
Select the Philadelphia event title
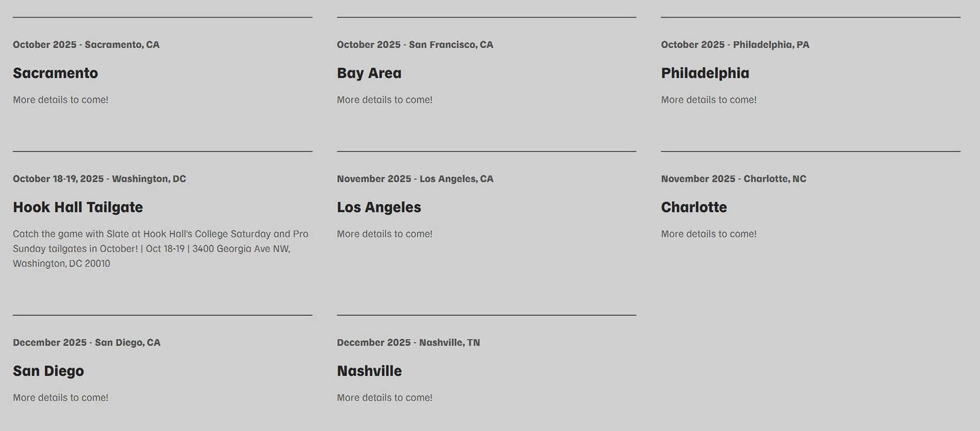pos(705,73)
